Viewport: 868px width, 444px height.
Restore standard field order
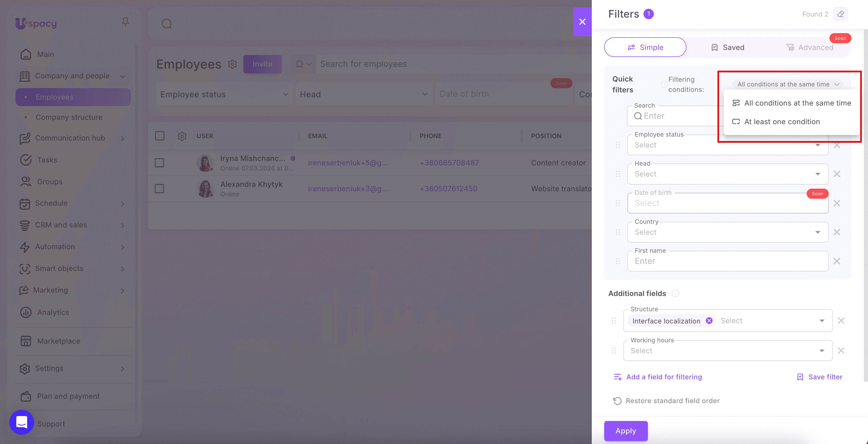point(666,401)
